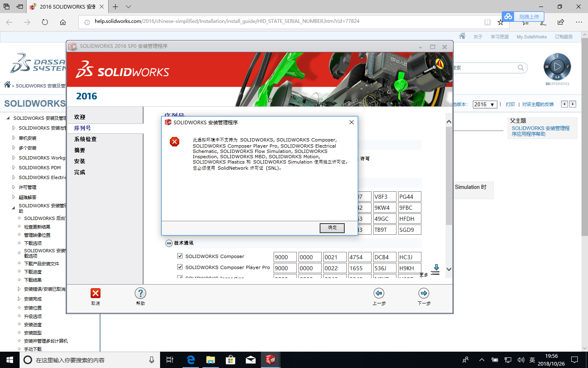This screenshot has height=368, width=588.
Task: Select the 序列号 step in installer sidebar
Action: [82, 128]
